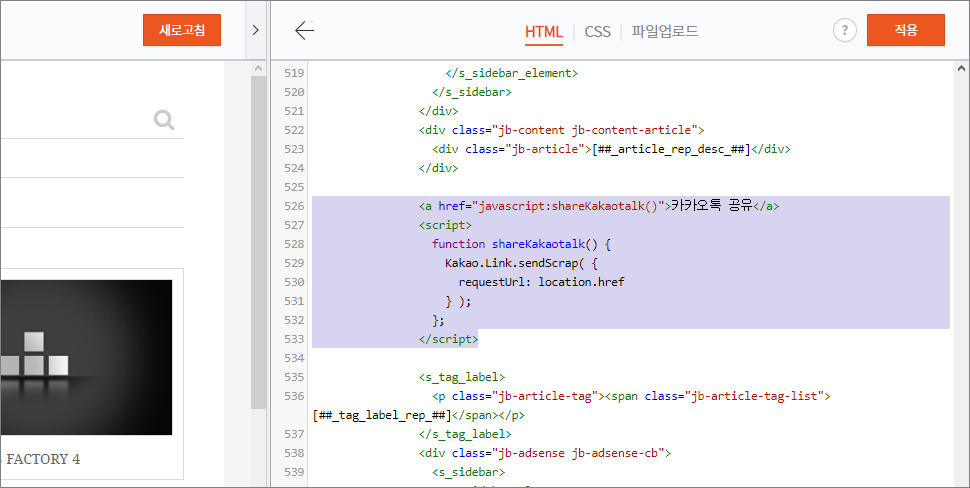970x488 pixels.
Task: Place cursor on 'function shareKakaotalk() {' line
Action: click(x=521, y=244)
